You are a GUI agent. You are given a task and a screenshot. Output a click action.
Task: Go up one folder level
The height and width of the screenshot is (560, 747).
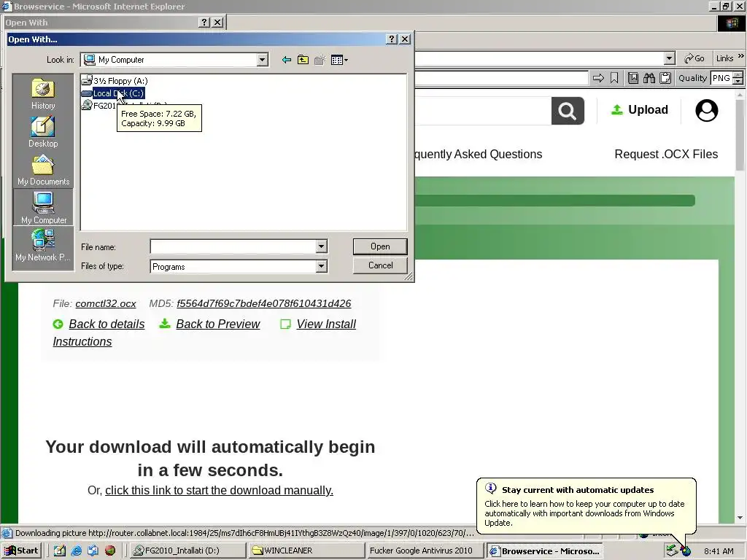[x=303, y=60]
